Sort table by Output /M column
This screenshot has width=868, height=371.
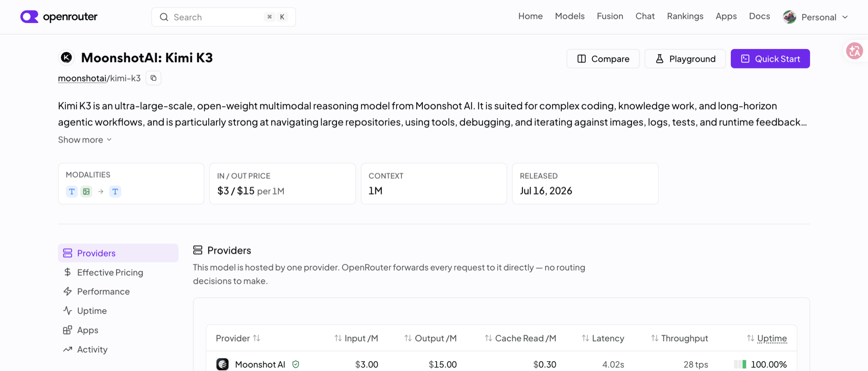click(x=430, y=338)
